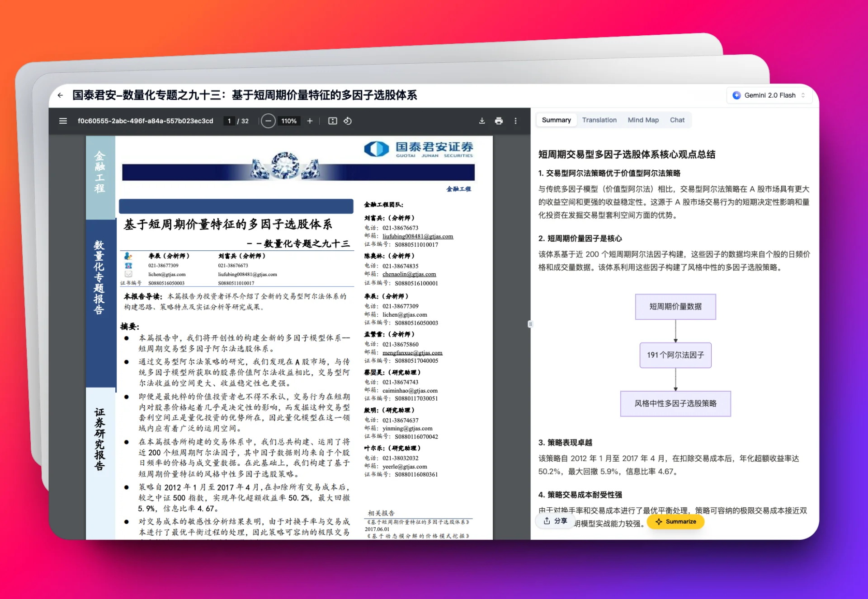868x599 pixels.
Task: Click the page number input box
Action: click(229, 121)
